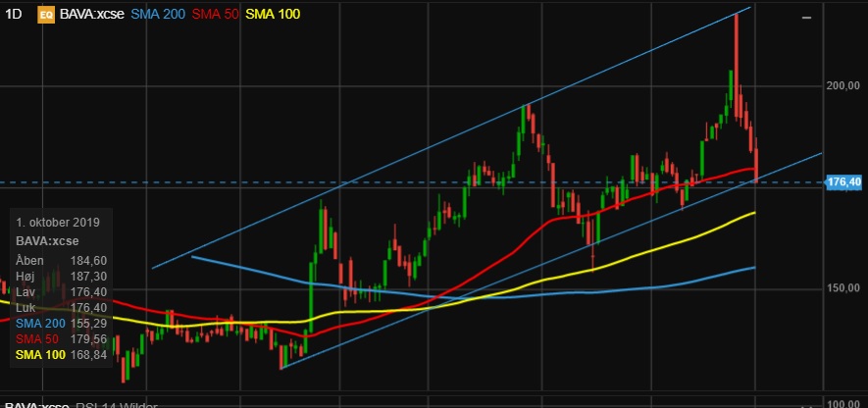Click the 1. oktober 2019 date header
The width and height of the screenshot is (868, 408).
58,223
